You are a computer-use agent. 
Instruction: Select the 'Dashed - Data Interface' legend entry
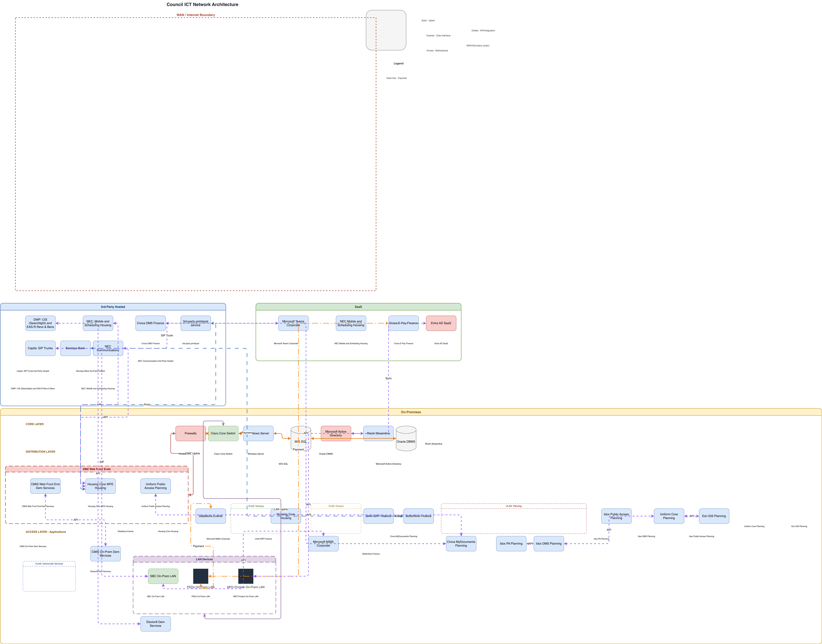pos(439,36)
